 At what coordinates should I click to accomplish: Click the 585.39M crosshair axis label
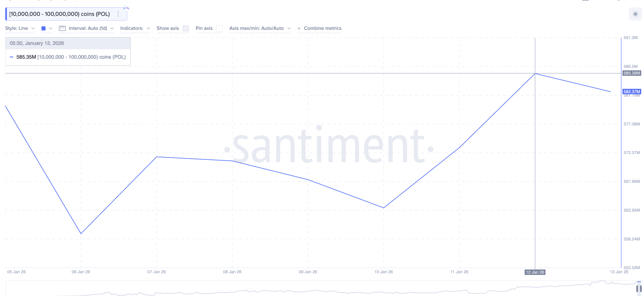coord(631,73)
